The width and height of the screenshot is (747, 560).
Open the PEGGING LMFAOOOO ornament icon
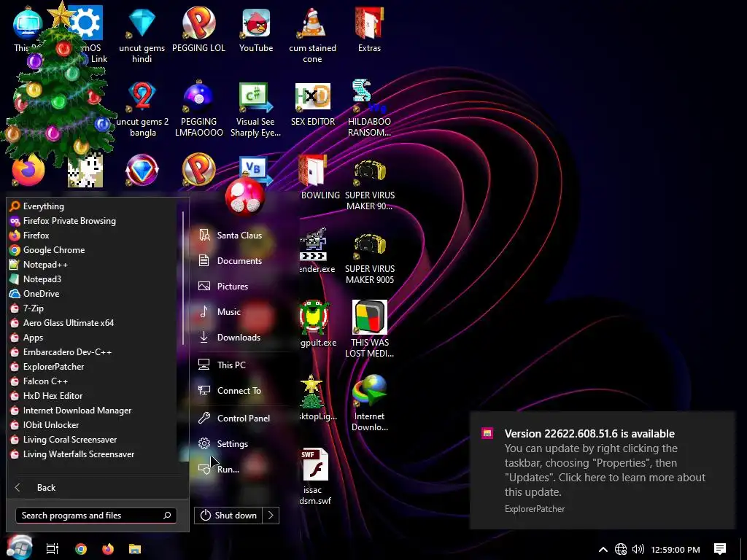tap(198, 109)
